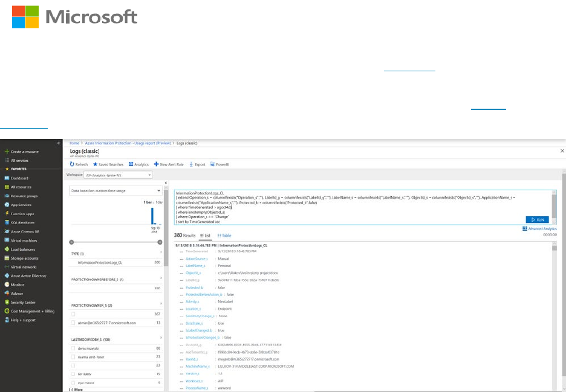566x392 pixels.
Task: Click the Analytics toolbar icon
Action: click(131, 164)
